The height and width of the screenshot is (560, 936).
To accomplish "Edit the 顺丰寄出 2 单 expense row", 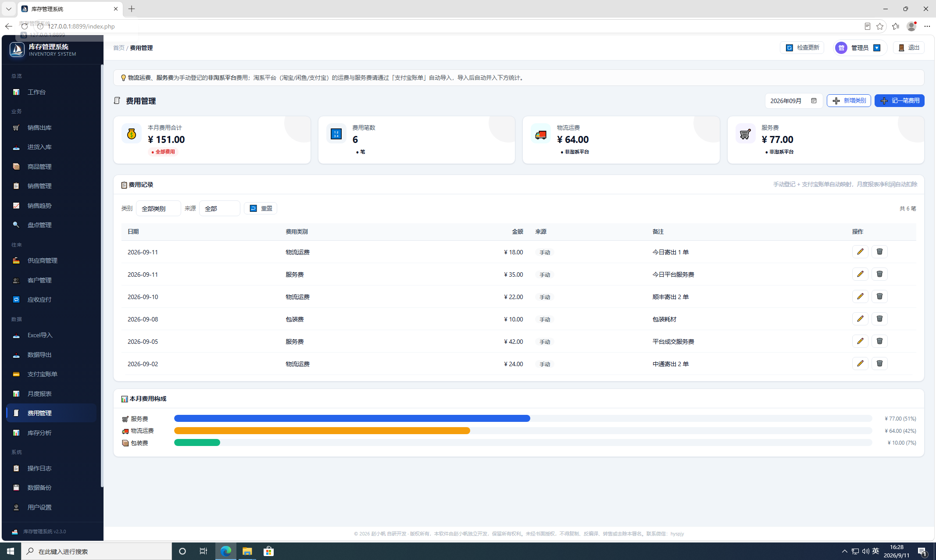I will [x=860, y=296].
